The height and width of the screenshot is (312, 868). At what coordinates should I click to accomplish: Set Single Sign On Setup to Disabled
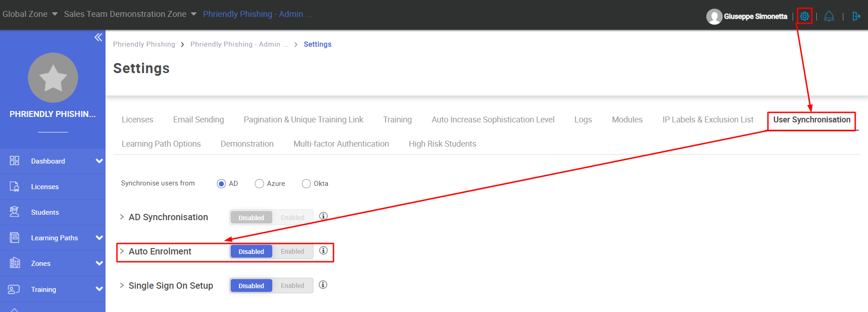pos(251,286)
